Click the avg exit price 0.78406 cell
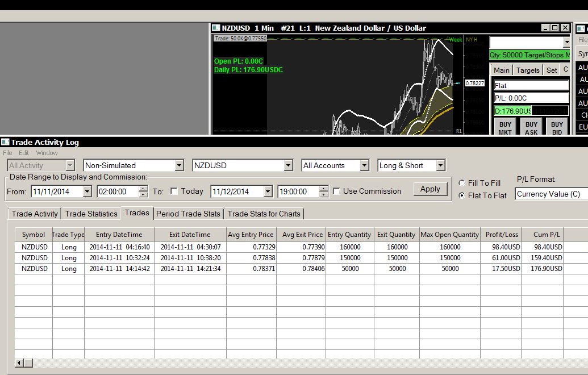This screenshot has width=588, height=375. 302,269
